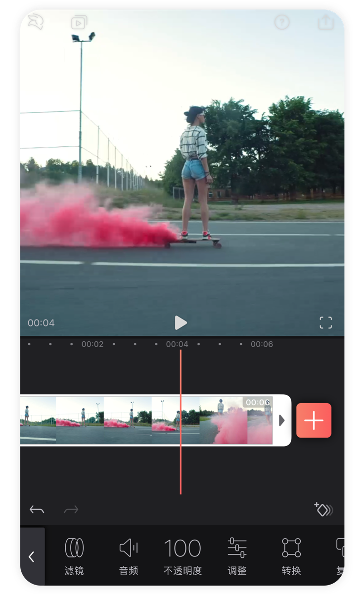Open the help question mark icon
Image resolution: width=364 pixels, height=595 pixels.
282,22
